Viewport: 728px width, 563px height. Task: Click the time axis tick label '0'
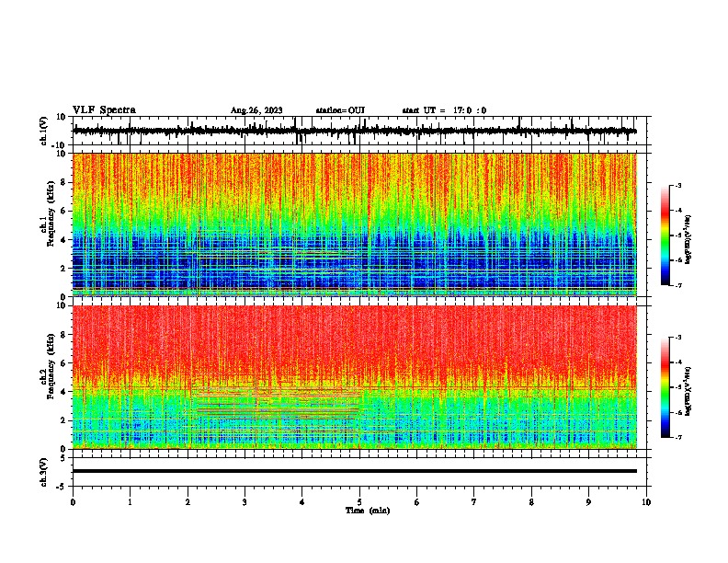click(x=73, y=502)
